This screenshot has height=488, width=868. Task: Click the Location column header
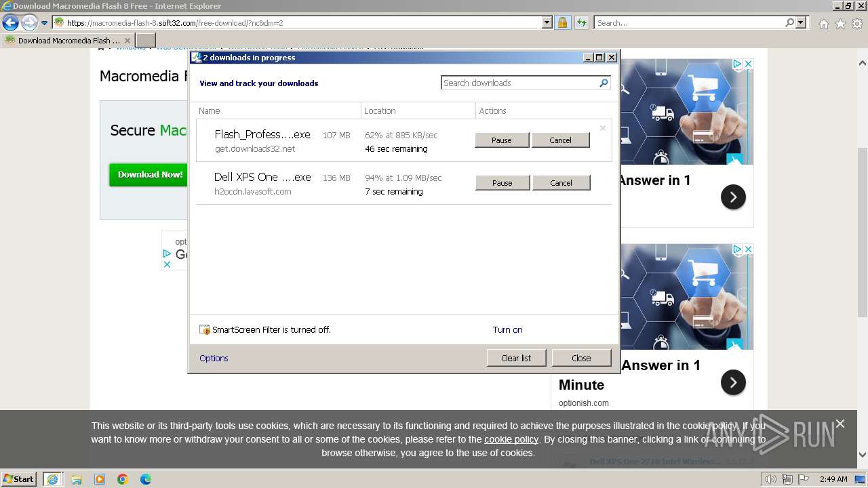click(x=418, y=110)
